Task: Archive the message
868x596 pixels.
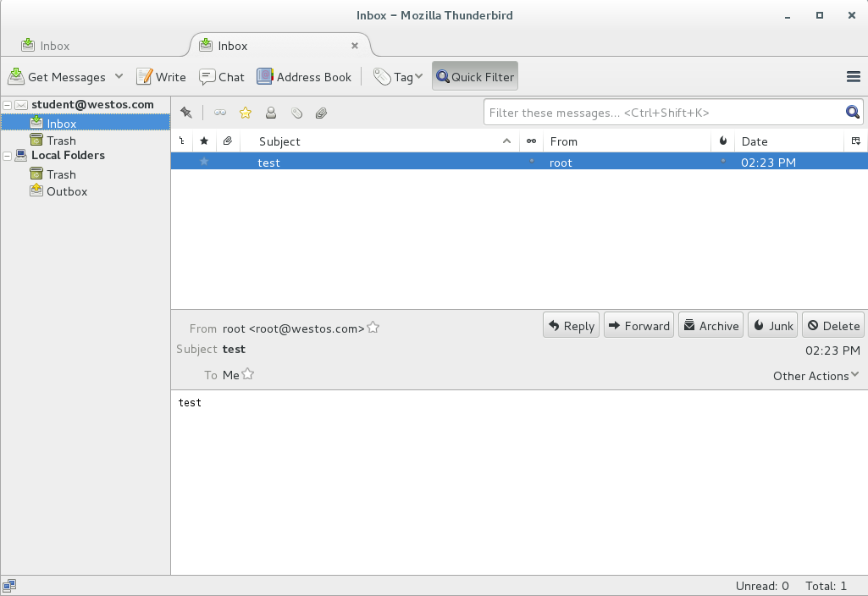Action: coord(710,325)
